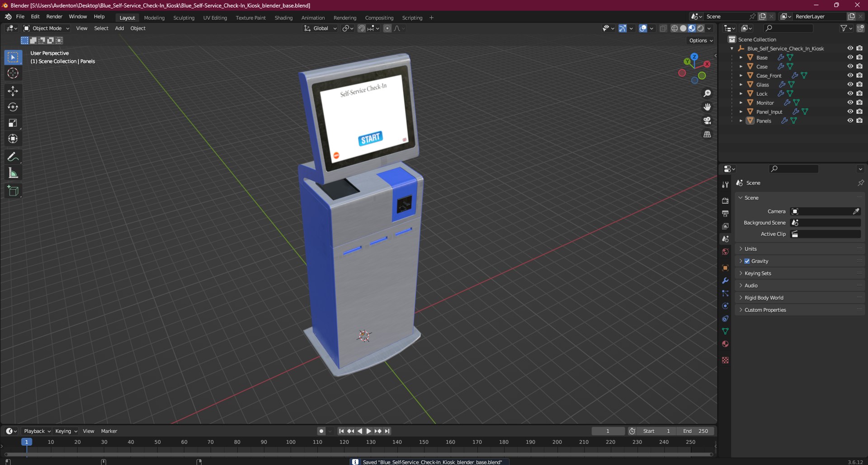
Task: Switch perspective/orthographic grid icon
Action: pos(707,134)
